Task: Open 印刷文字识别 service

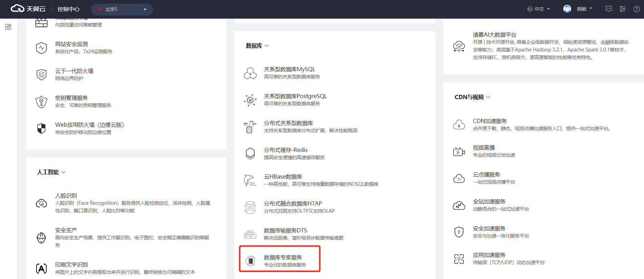Action: pyautogui.click(x=71, y=264)
